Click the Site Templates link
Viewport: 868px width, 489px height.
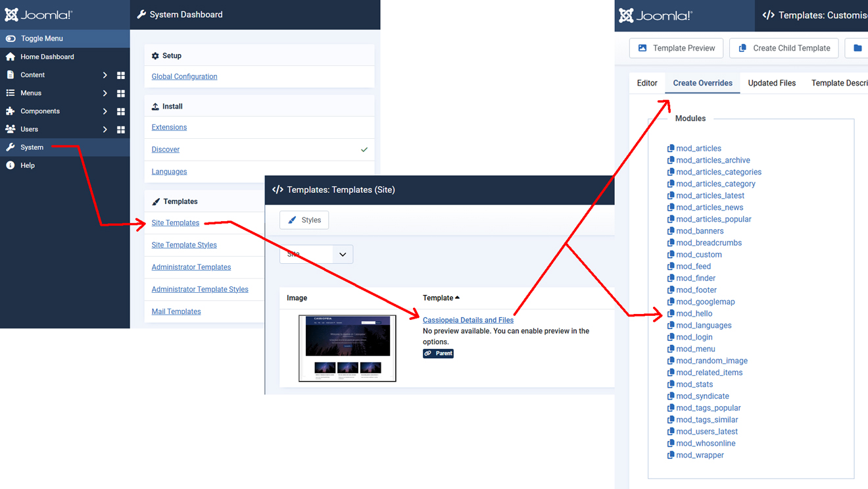[x=175, y=223]
